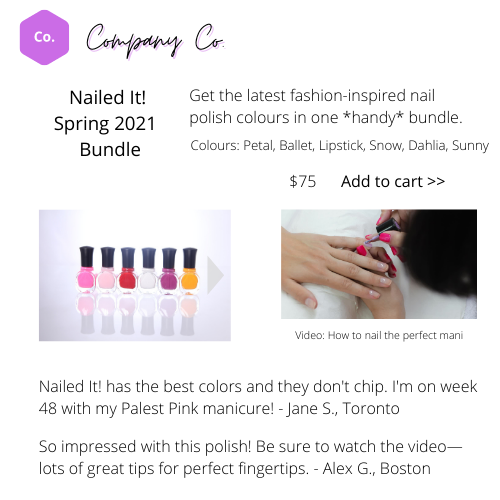
Task: Play the manicure video thumbnail
Action: pos(379,264)
